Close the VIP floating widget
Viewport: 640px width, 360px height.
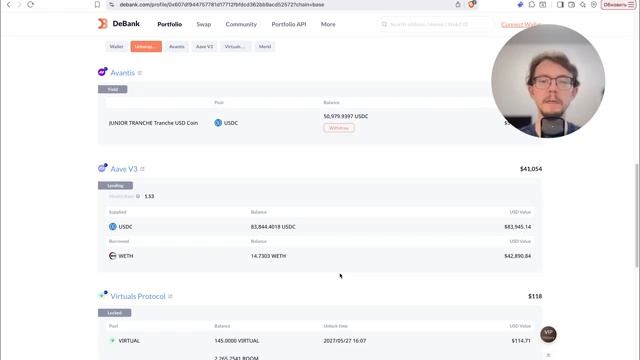pos(549,355)
